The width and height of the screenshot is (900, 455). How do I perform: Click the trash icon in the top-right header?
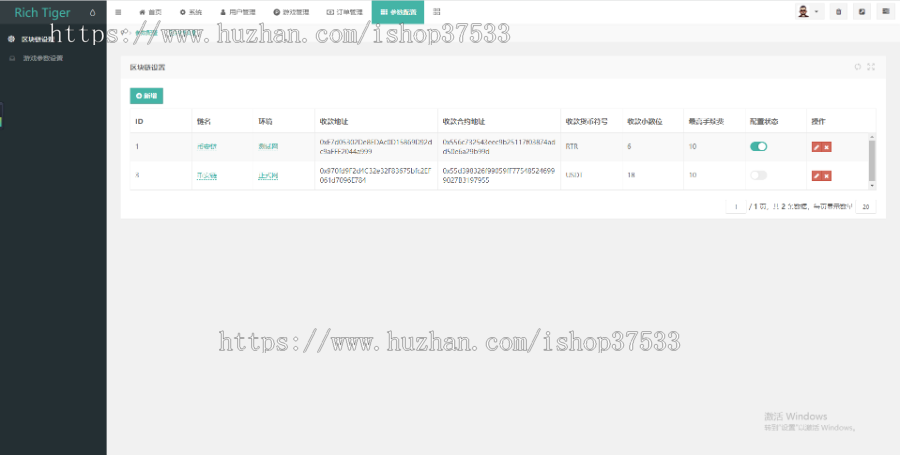(x=839, y=11)
